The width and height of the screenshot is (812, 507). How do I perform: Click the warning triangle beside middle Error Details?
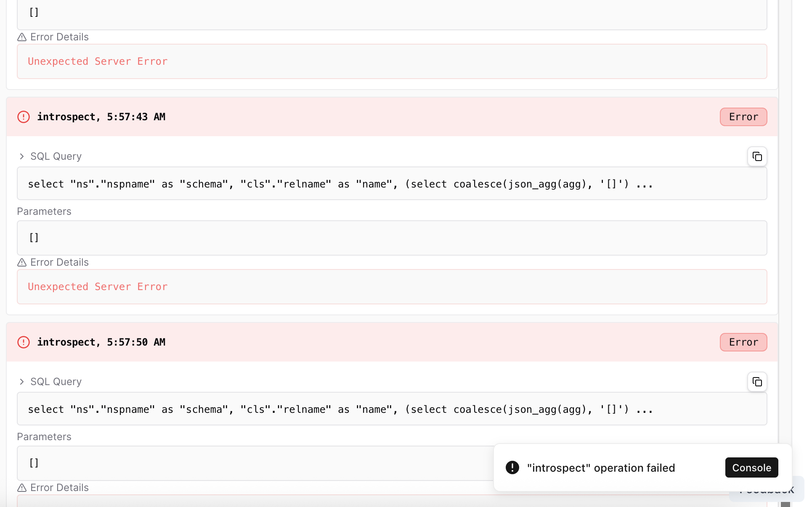tap(21, 262)
